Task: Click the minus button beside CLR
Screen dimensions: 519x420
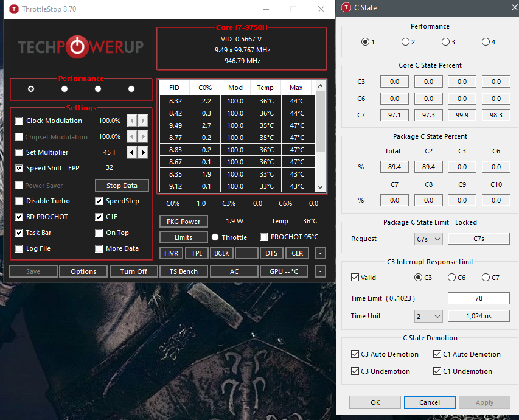Action: (320, 253)
